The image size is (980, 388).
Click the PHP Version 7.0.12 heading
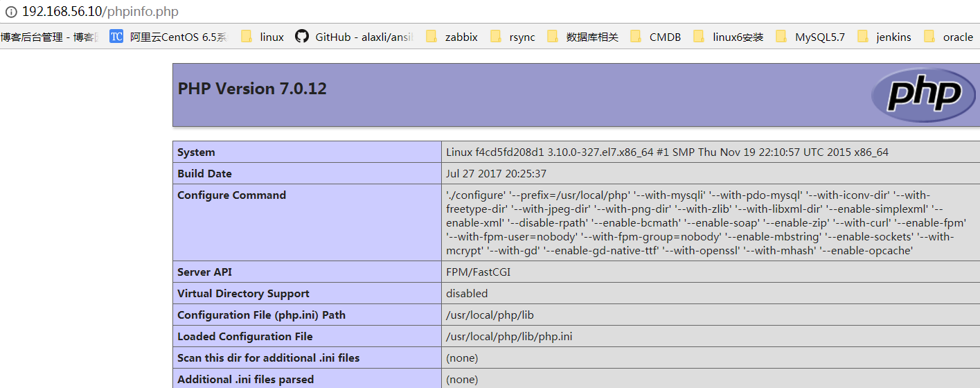tap(252, 89)
